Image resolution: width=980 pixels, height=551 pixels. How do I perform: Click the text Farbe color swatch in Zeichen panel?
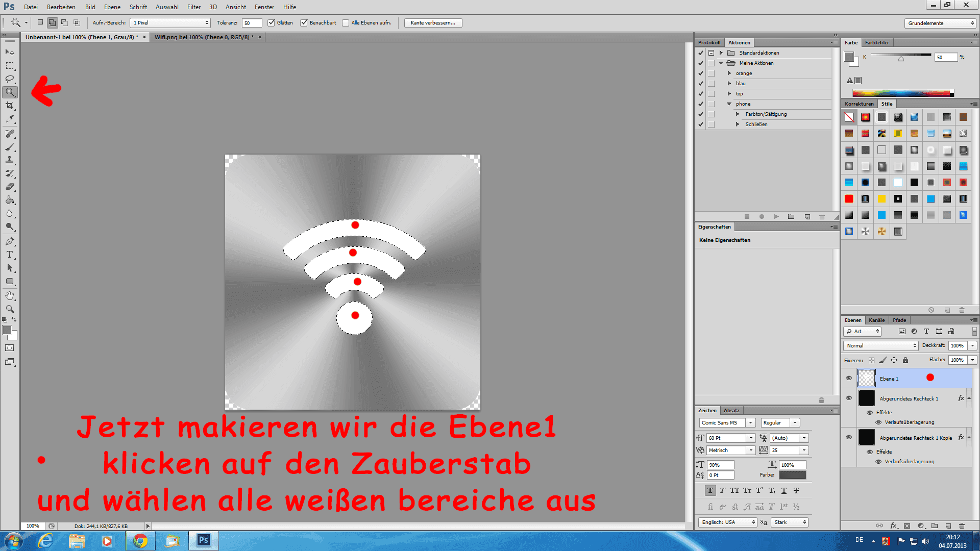click(793, 475)
